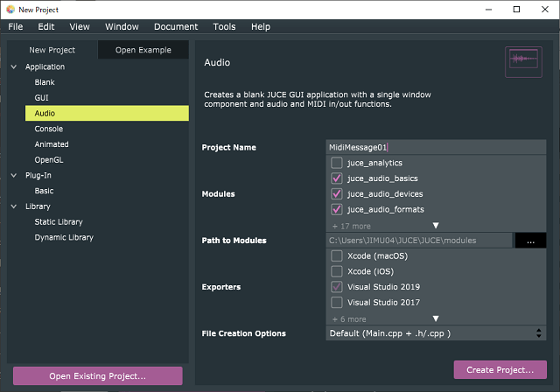The height and width of the screenshot is (392, 560).
Task: Switch to the Open Example tab
Action: click(143, 50)
